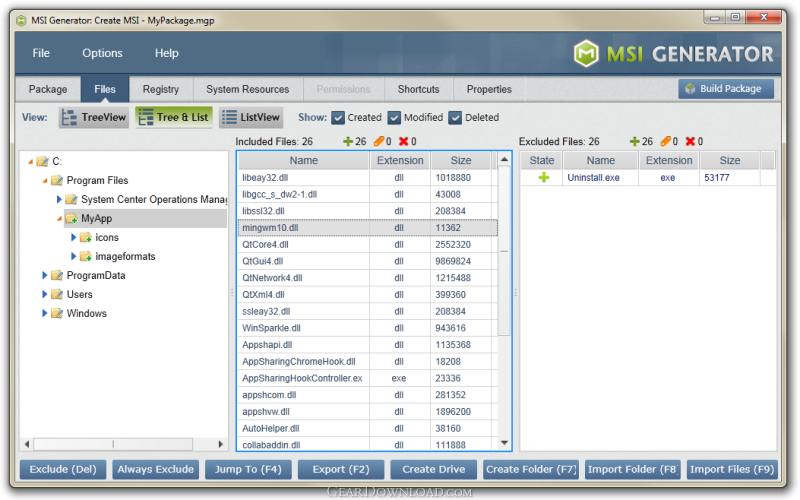Click the Build Package button

coord(726,89)
